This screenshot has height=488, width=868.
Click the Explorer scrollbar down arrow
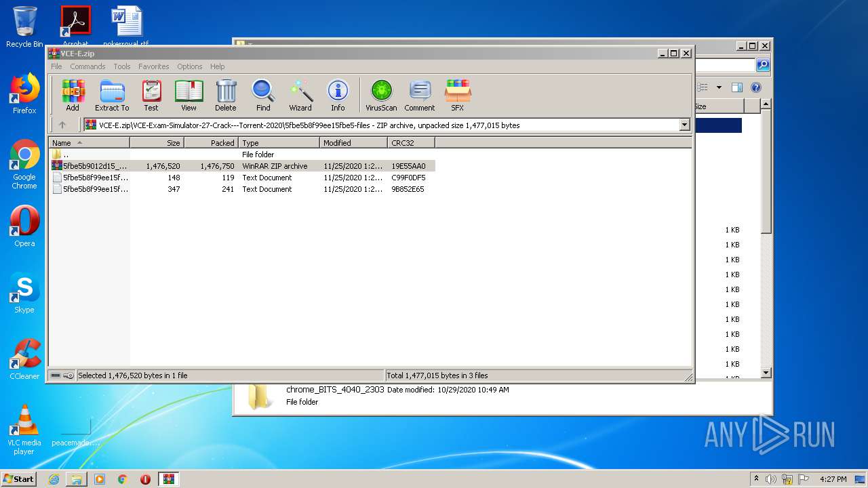[x=766, y=373]
